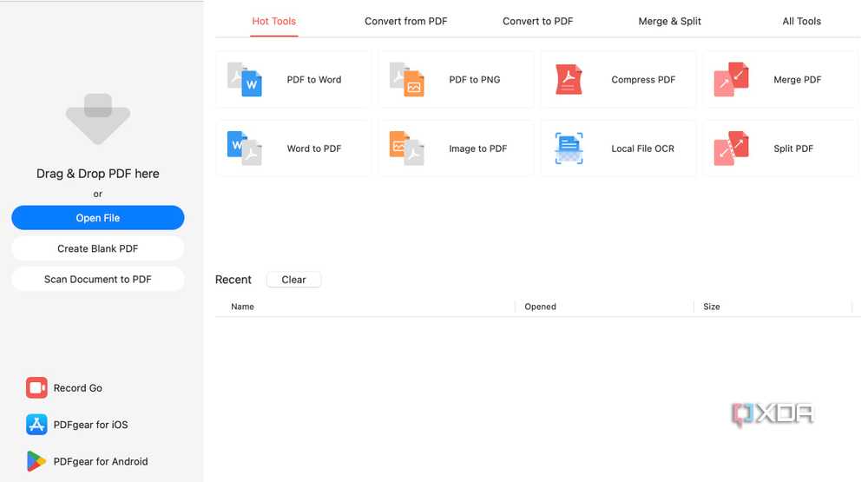Click the Open File button

[98, 218]
